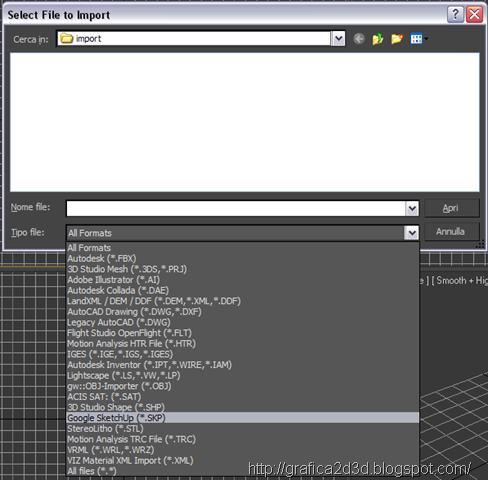Choose 3D Studio Shape (*.SHP) format
Image resolution: width=488 pixels, height=480 pixels.
[x=242, y=407]
